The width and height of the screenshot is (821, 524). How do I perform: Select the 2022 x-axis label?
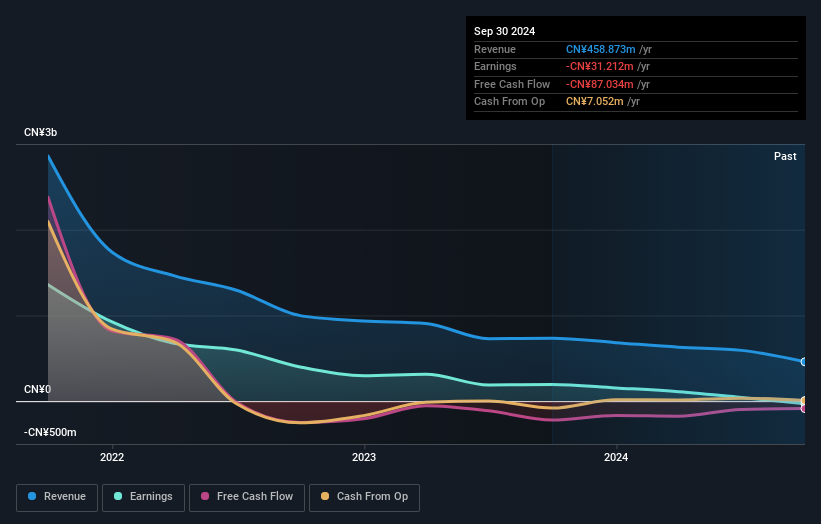tap(112, 457)
